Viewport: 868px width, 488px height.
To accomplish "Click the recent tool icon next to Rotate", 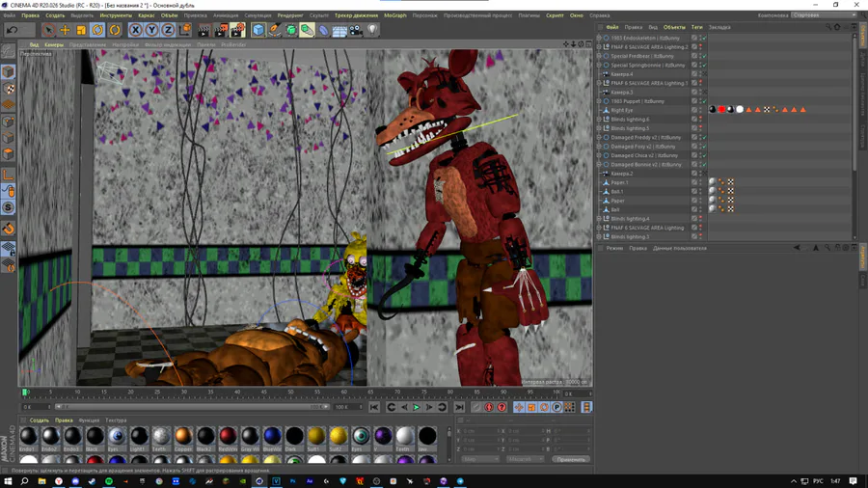I will point(115,30).
